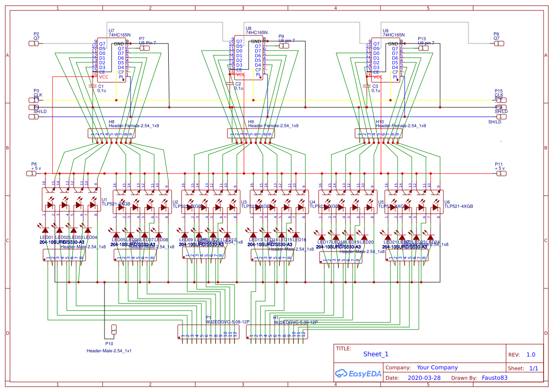Screen dimensions: 554x392
Task: Click the REV 1.0 value
Action: (530, 355)
